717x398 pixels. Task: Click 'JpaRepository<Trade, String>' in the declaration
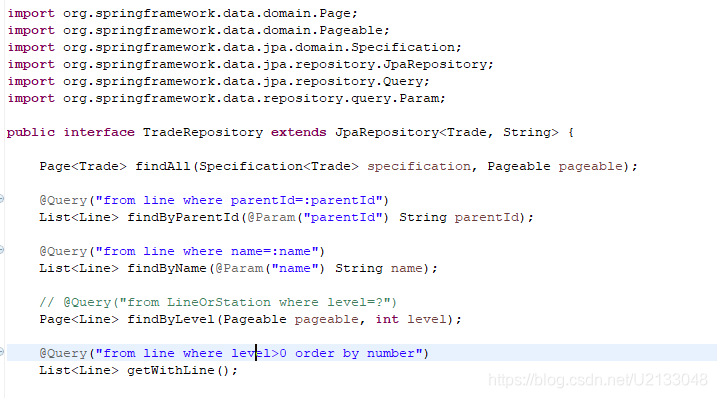click(x=446, y=133)
